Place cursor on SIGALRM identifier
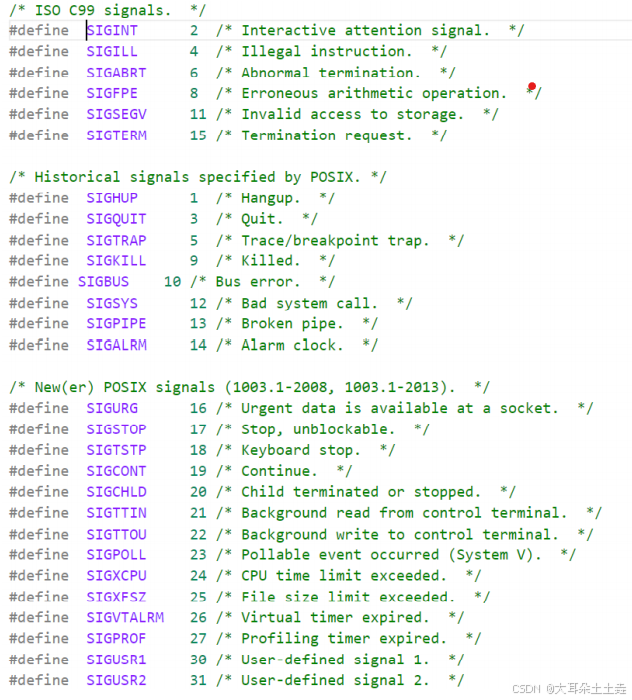The image size is (632, 700). (116, 345)
